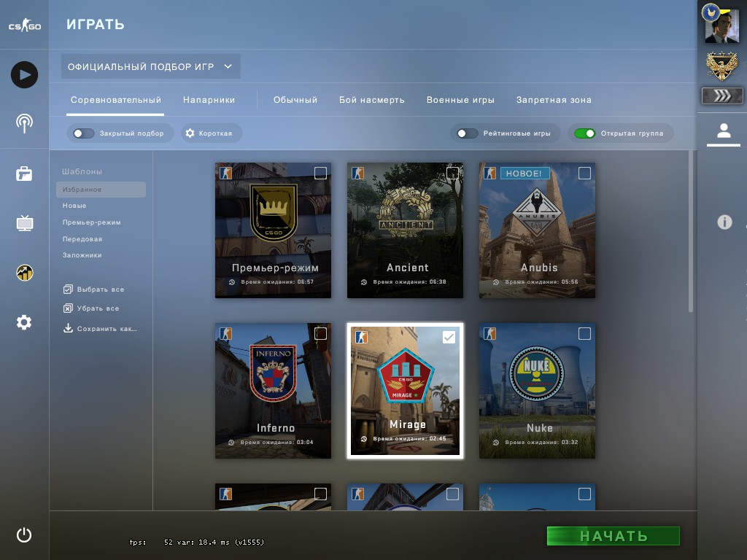This screenshot has height=560, width=747.
Task: Select Избранное template
Action: click(101, 190)
